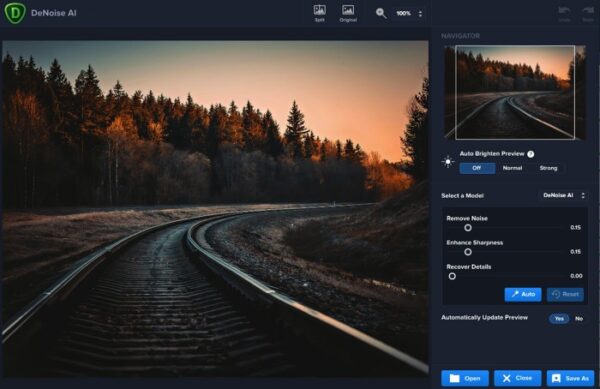Click the Select a Model label
Viewport: 600px width, 389px height.
(x=462, y=195)
